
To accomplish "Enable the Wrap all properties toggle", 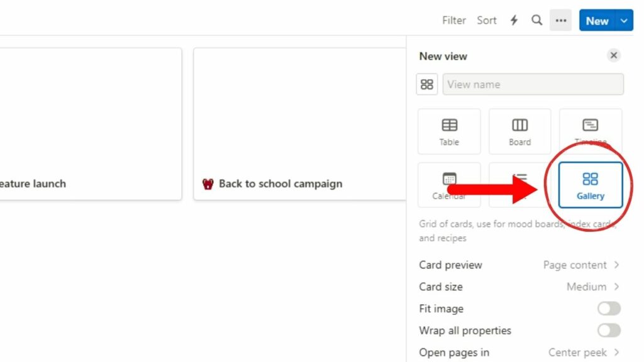I will 608,330.
